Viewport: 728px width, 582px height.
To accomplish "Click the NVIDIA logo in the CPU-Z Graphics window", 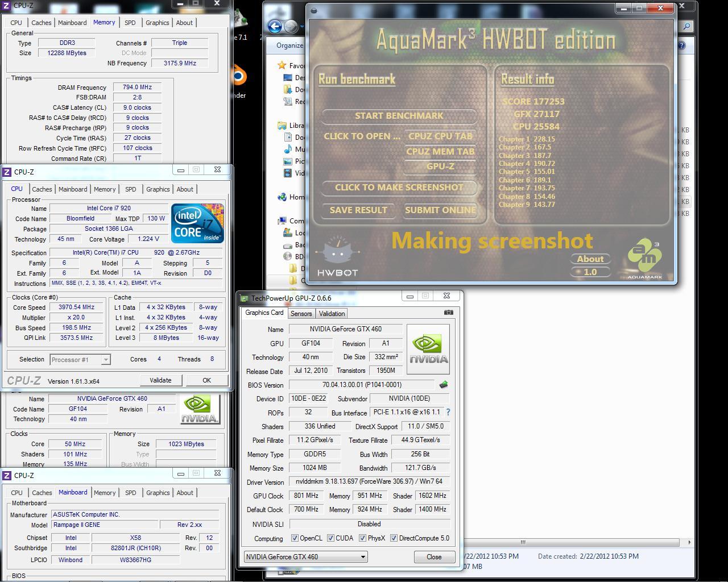I will (x=200, y=409).
